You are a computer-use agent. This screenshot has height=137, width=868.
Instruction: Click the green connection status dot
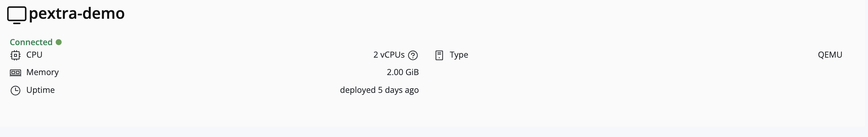pos(59,42)
